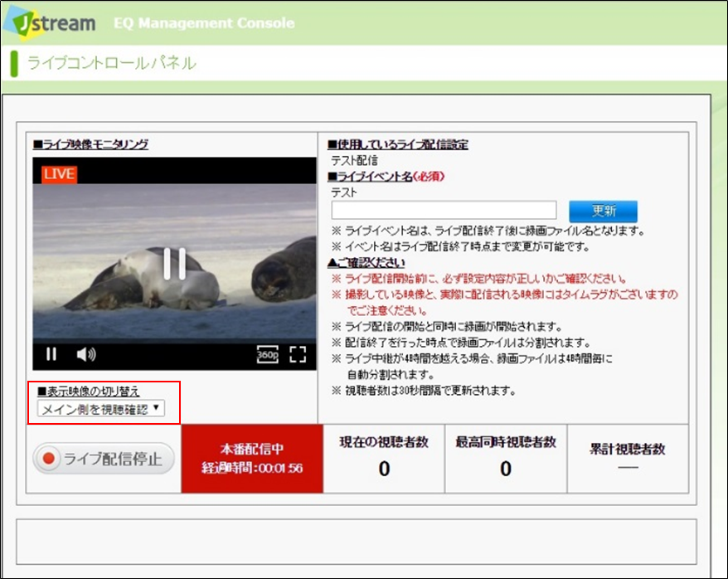Mute the live video volume
Viewport: 728px width, 579px height.
pyautogui.click(x=86, y=354)
